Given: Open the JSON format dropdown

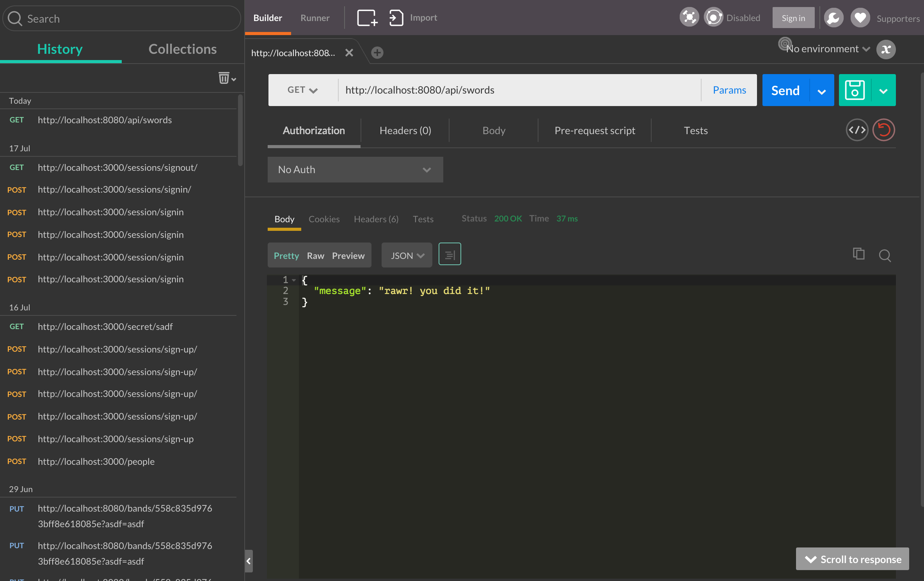Looking at the screenshot, I should (407, 256).
